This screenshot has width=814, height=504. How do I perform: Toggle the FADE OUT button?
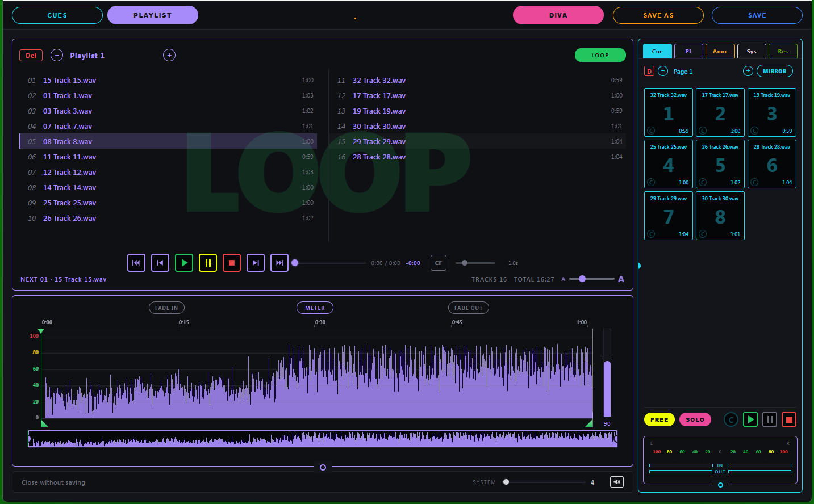469,308
